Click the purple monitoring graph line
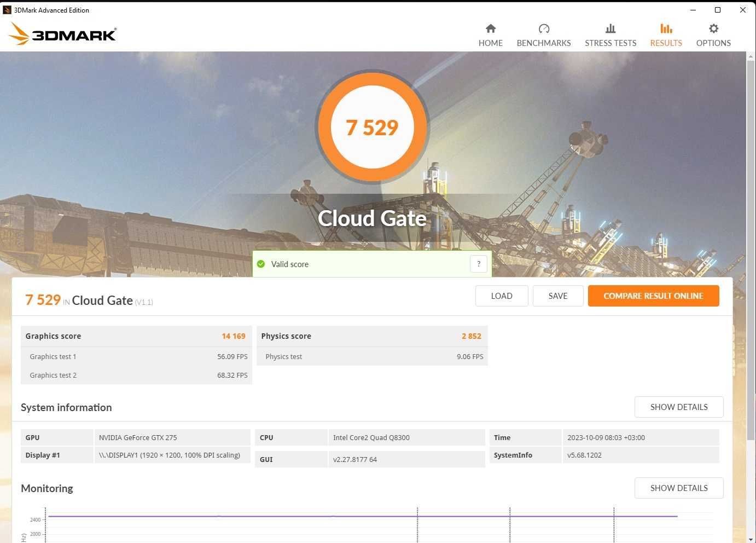Screen dimensions: 756x543 coord(363,516)
